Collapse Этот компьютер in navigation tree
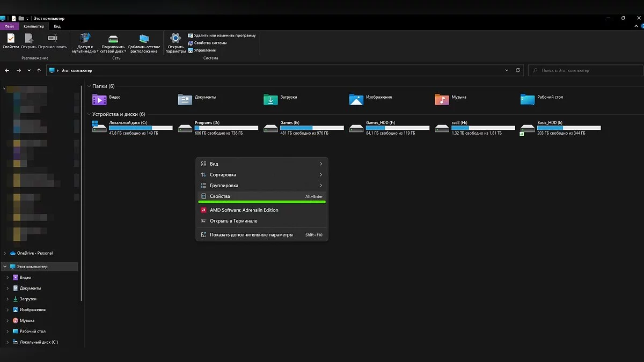 (5, 267)
